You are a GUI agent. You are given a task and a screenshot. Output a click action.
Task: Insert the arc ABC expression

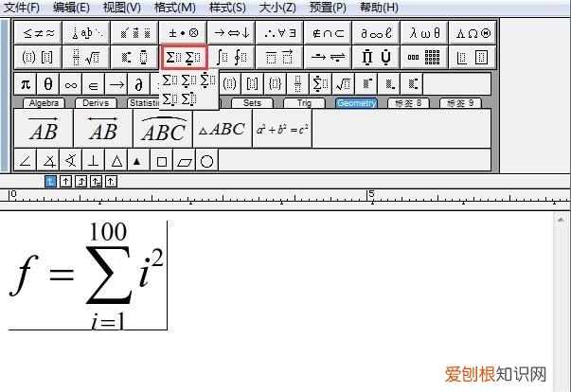click(163, 129)
